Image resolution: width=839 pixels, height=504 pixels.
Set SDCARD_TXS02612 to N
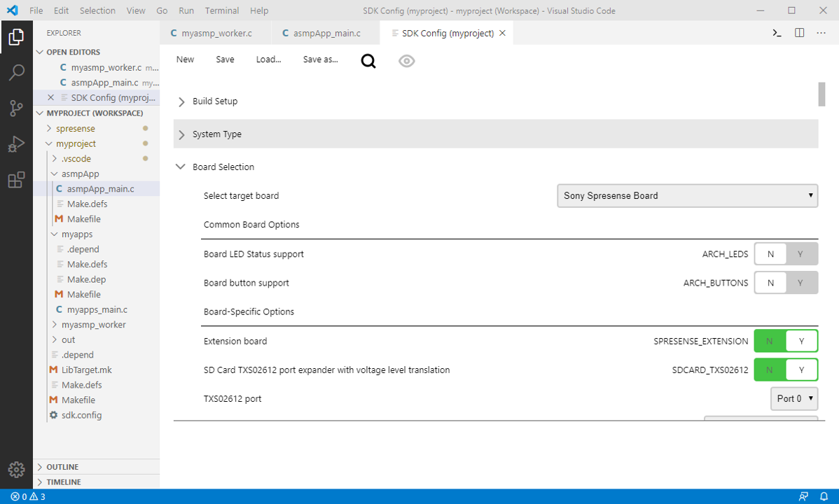(x=770, y=370)
